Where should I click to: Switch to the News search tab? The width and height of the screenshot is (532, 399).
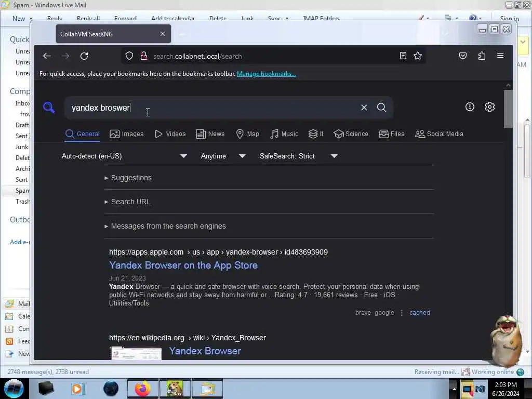click(210, 134)
